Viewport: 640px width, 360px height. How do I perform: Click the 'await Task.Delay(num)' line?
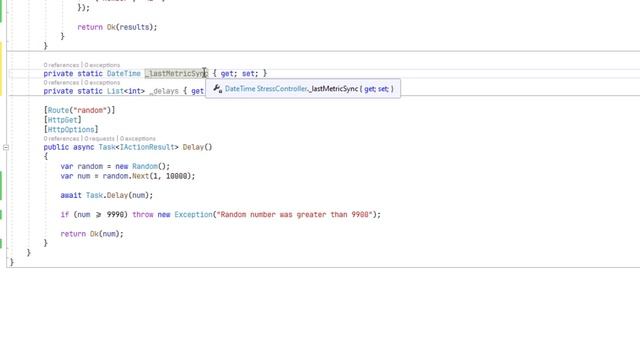click(x=107, y=196)
